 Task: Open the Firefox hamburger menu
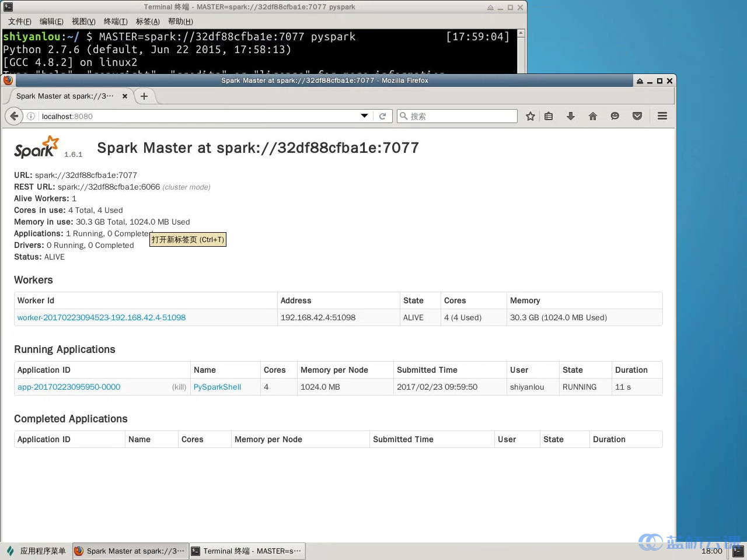[662, 116]
